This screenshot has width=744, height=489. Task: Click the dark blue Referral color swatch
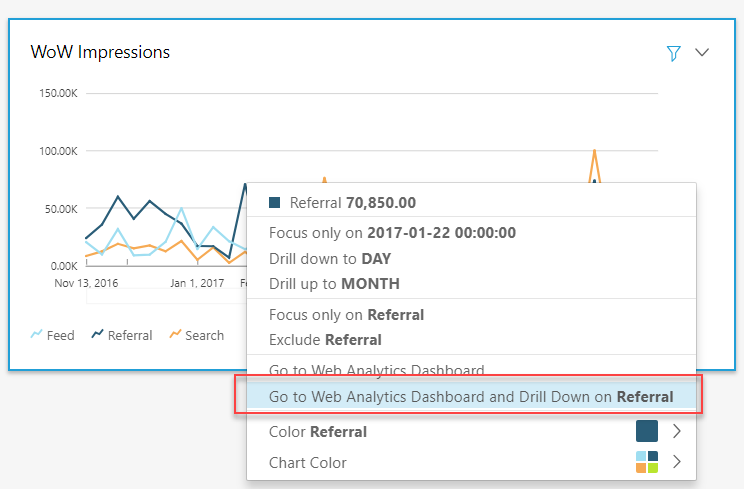(x=647, y=431)
